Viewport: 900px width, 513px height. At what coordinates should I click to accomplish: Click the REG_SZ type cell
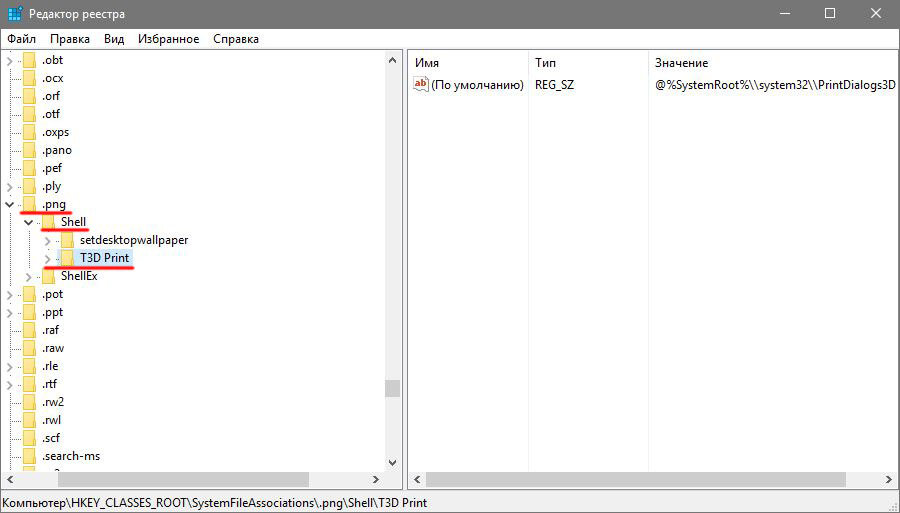(554, 85)
